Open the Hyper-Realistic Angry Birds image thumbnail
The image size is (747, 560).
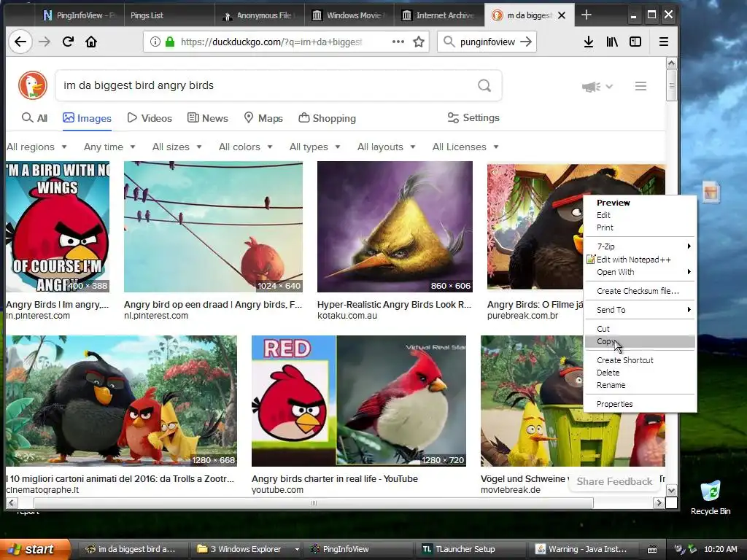click(395, 227)
